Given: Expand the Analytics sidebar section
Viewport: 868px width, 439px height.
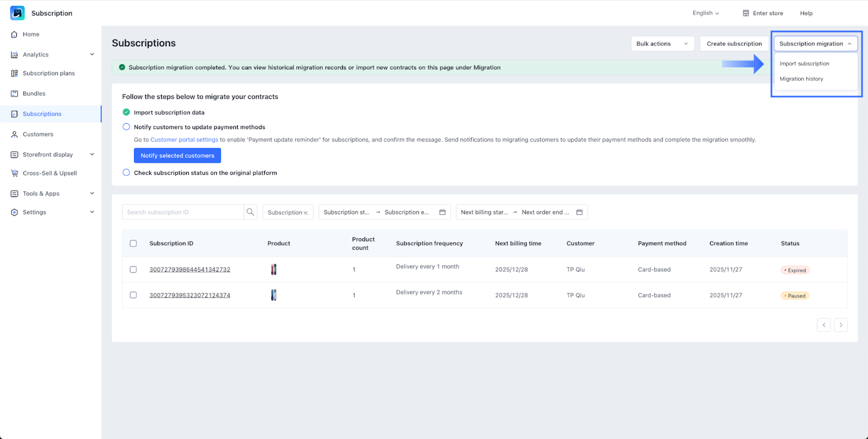Looking at the screenshot, I should (x=92, y=54).
